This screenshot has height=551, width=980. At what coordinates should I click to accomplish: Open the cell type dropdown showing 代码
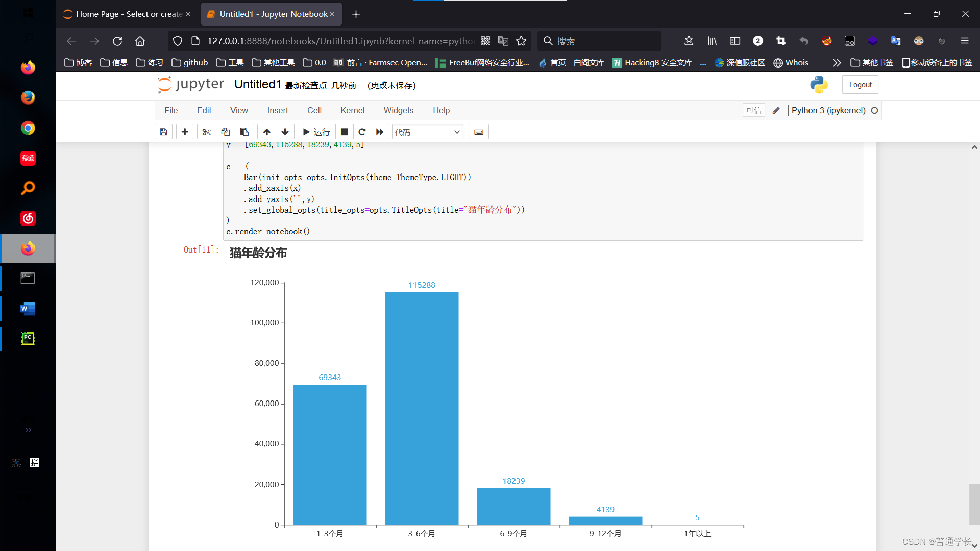[x=427, y=132]
